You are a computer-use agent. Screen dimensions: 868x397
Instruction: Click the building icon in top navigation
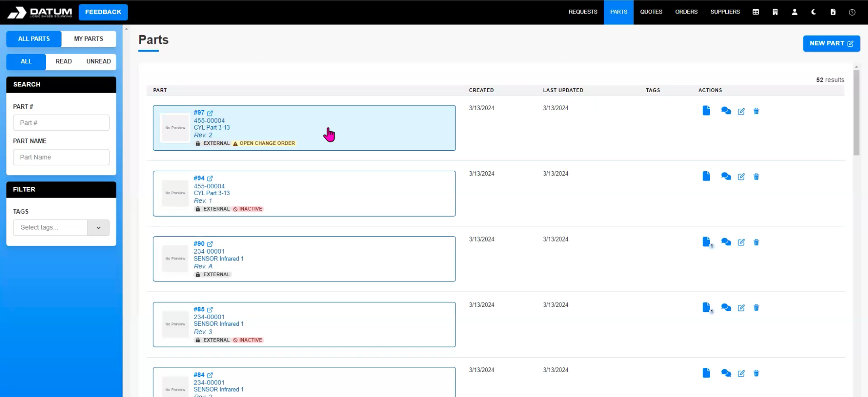coord(775,12)
